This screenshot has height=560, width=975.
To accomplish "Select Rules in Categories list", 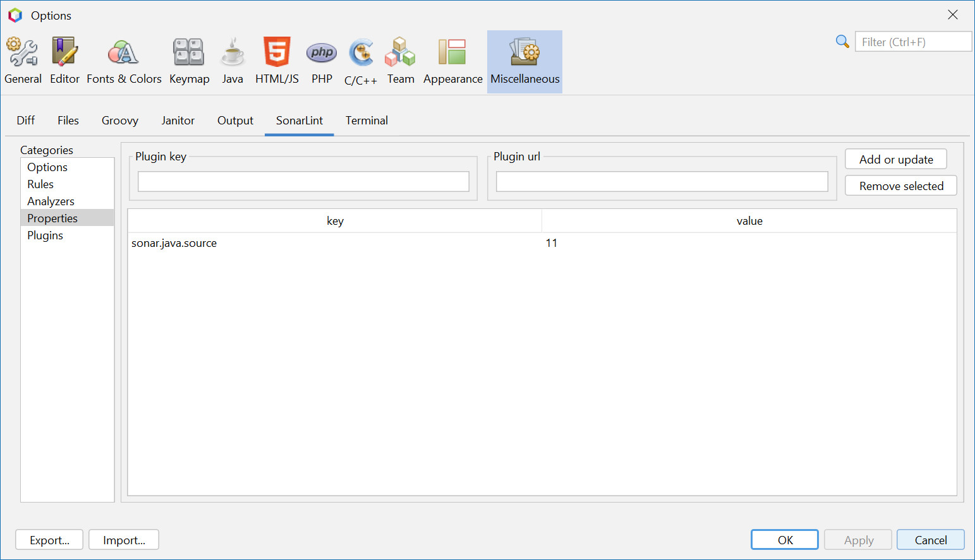I will (40, 184).
